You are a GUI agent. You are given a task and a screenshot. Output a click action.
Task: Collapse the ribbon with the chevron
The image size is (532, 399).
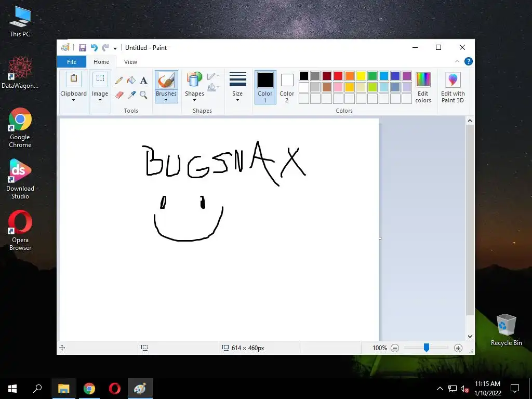(457, 61)
